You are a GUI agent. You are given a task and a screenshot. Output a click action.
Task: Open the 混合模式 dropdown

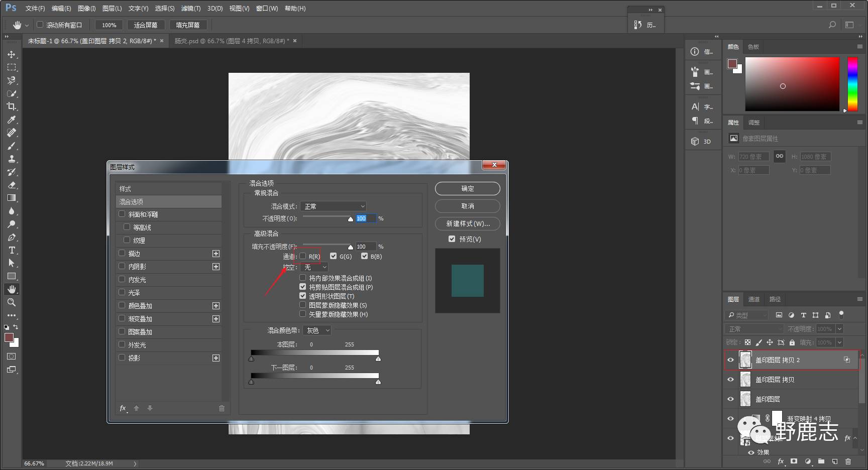(333, 206)
